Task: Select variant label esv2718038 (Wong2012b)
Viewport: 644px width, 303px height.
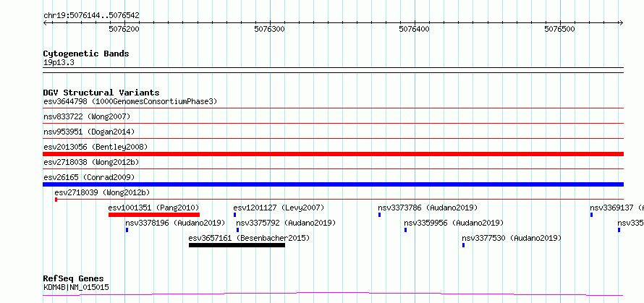Action: [x=91, y=163]
